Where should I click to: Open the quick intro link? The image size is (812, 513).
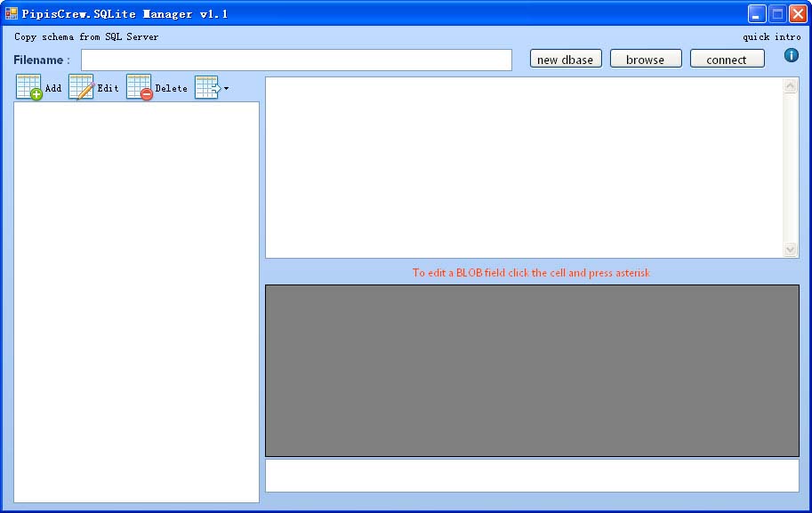point(771,37)
